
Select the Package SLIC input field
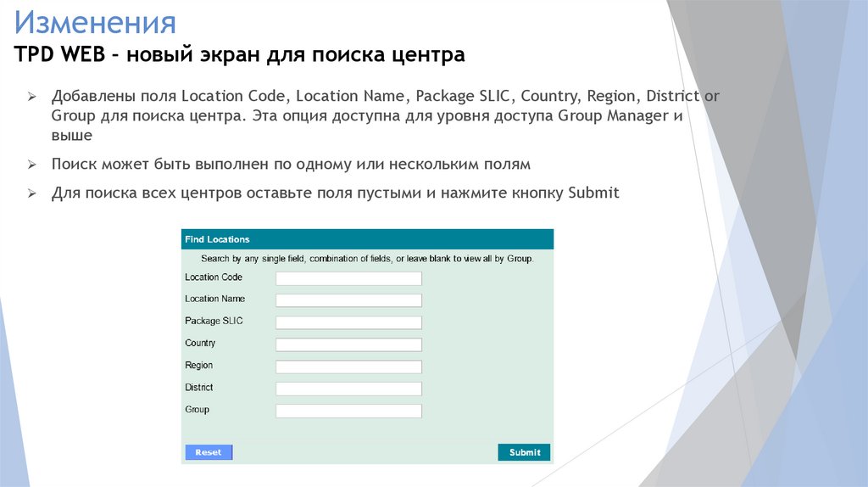click(x=348, y=322)
